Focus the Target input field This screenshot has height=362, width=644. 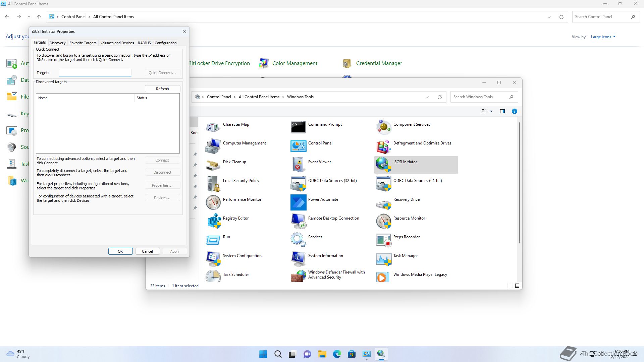click(x=95, y=72)
